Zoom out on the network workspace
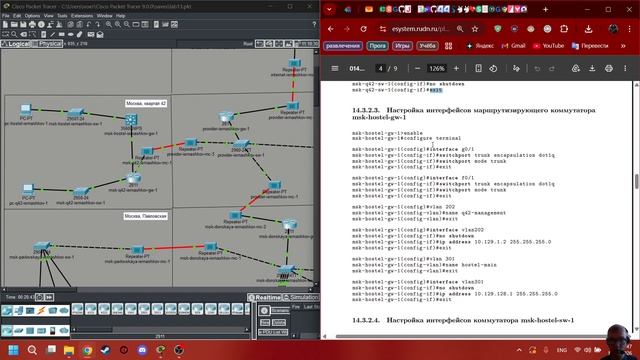Screen dimensions: 640x360 tap(127, 25)
